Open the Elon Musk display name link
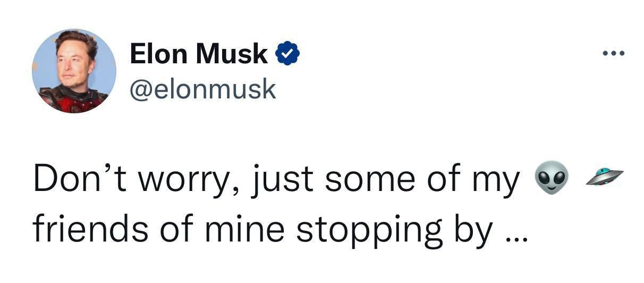 [199, 54]
